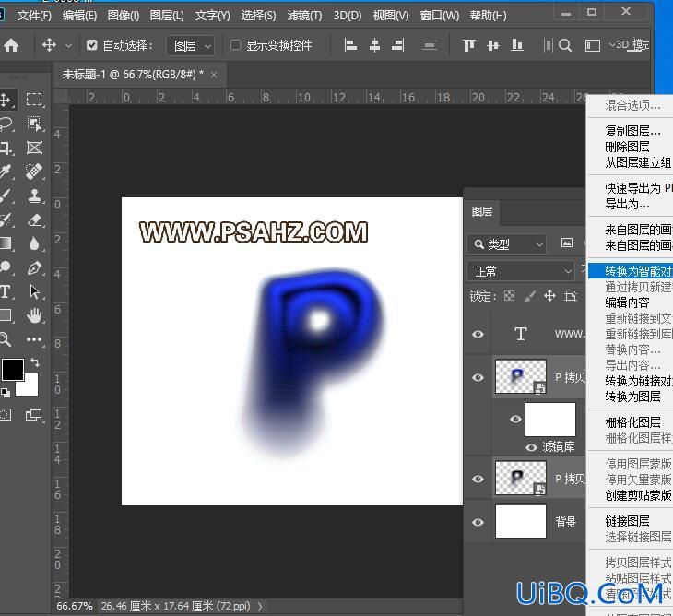Select the Object Selection tool
The height and width of the screenshot is (616, 673).
[x=34, y=124]
